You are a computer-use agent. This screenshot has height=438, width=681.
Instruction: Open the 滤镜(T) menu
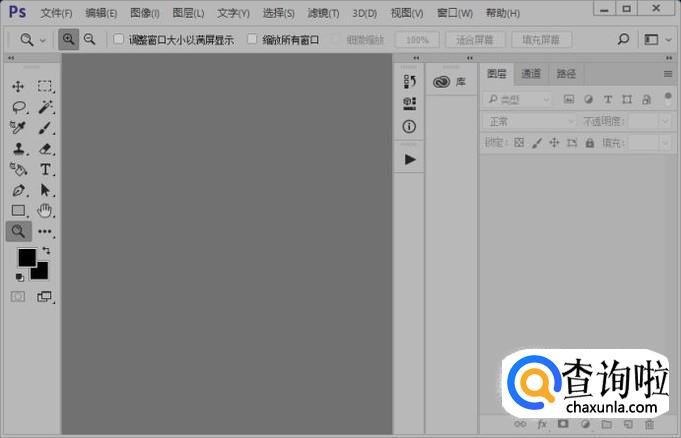(x=323, y=13)
